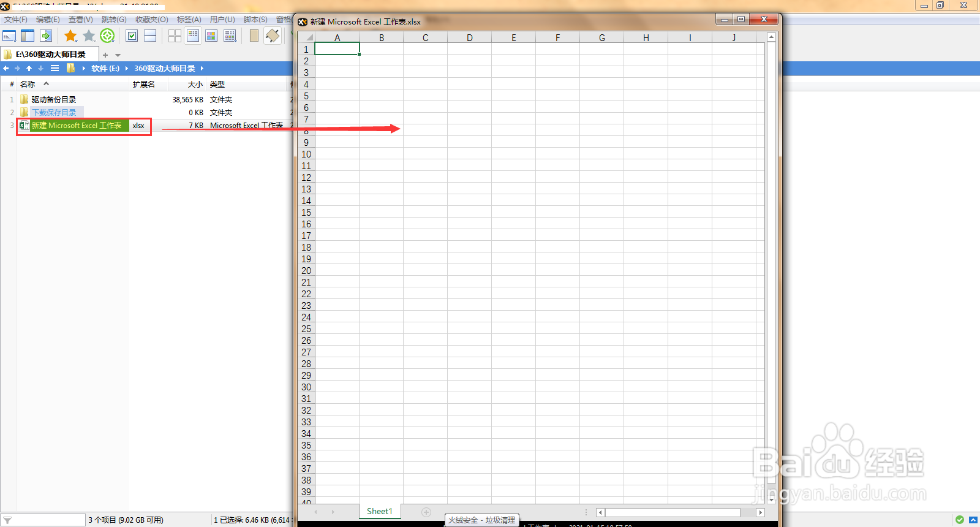
Task: Sort by the 名称 column header
Action: click(x=28, y=85)
